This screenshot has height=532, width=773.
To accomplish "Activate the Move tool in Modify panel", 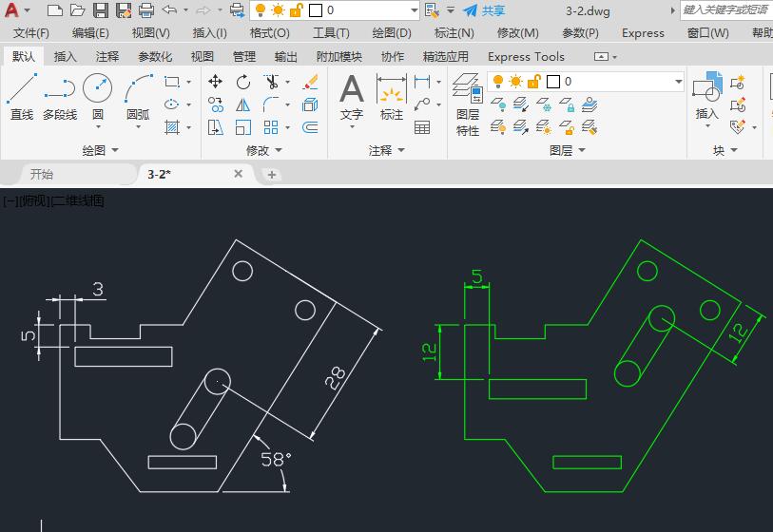I will (x=216, y=82).
